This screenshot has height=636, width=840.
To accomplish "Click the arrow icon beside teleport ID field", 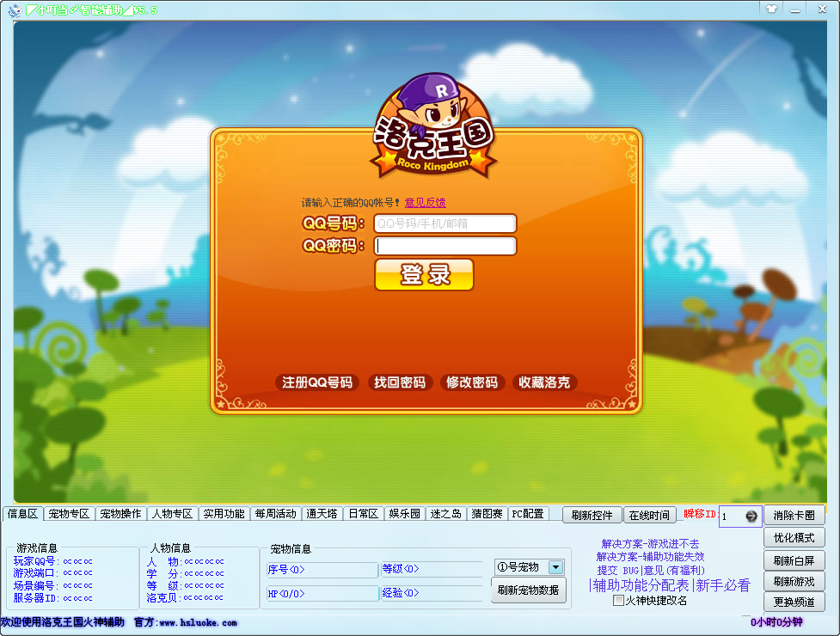I will point(751,516).
